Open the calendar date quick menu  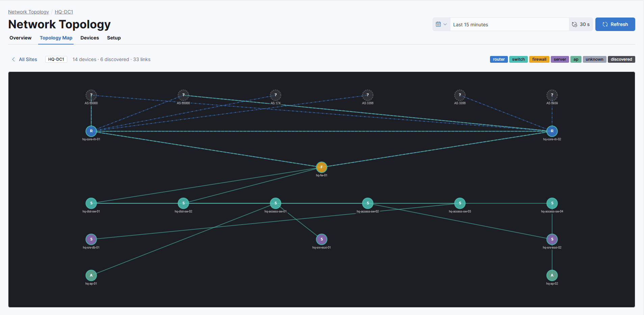point(441,24)
